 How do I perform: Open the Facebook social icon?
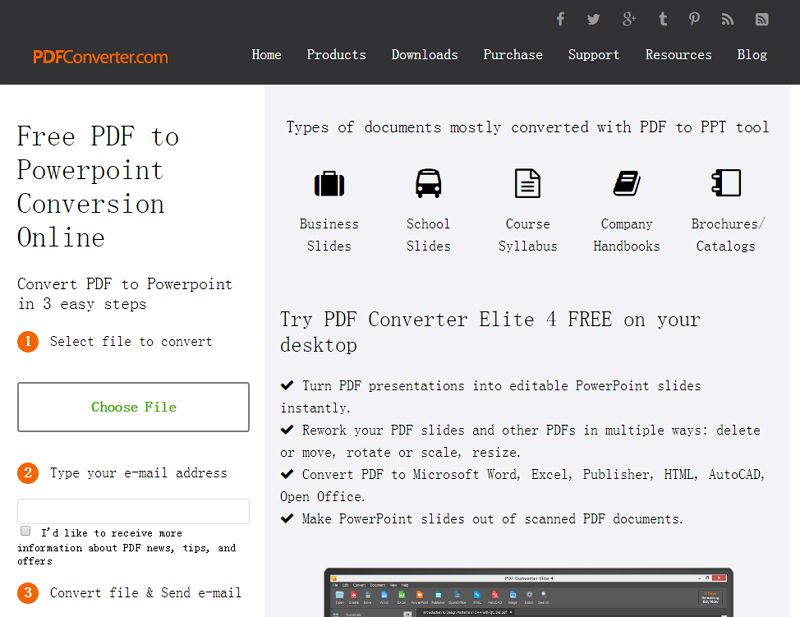coord(560,19)
